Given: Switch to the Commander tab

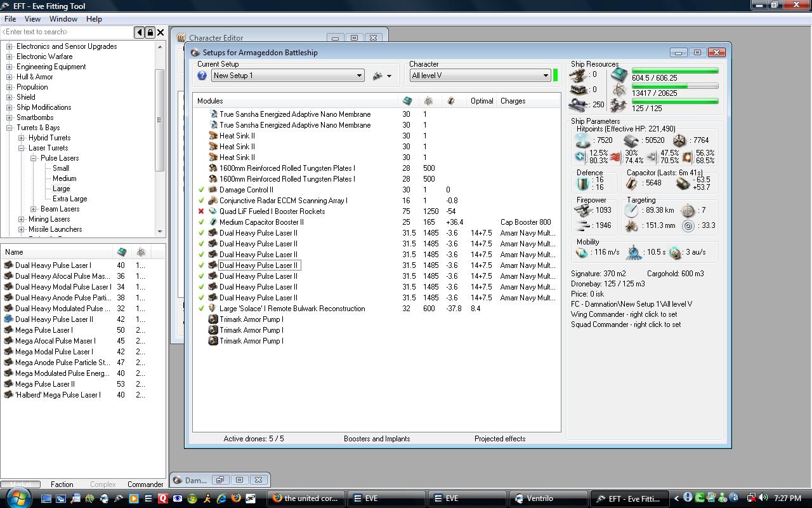Looking at the screenshot, I should pyautogui.click(x=145, y=485).
